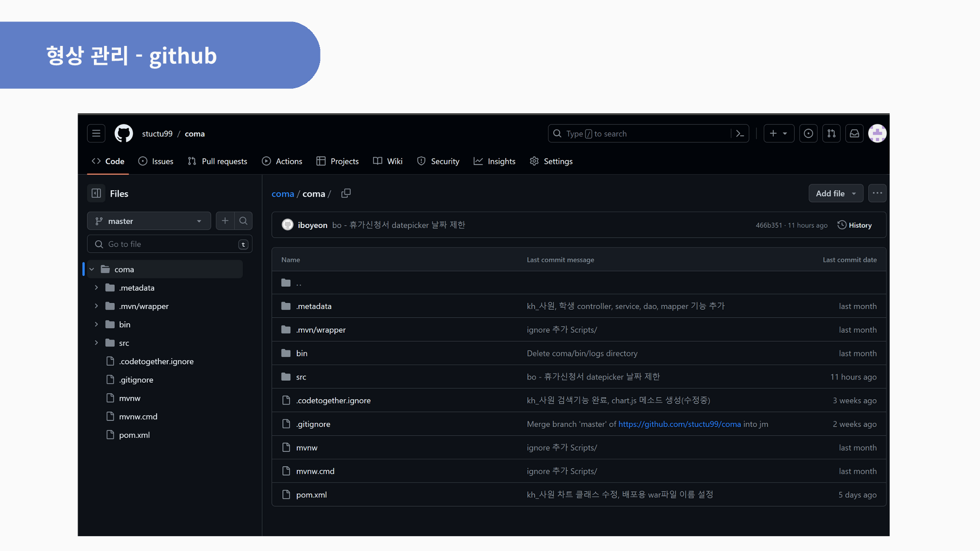Open the pull requests shortcut icon in header
Image resolution: width=980 pixels, height=551 pixels.
831,133
